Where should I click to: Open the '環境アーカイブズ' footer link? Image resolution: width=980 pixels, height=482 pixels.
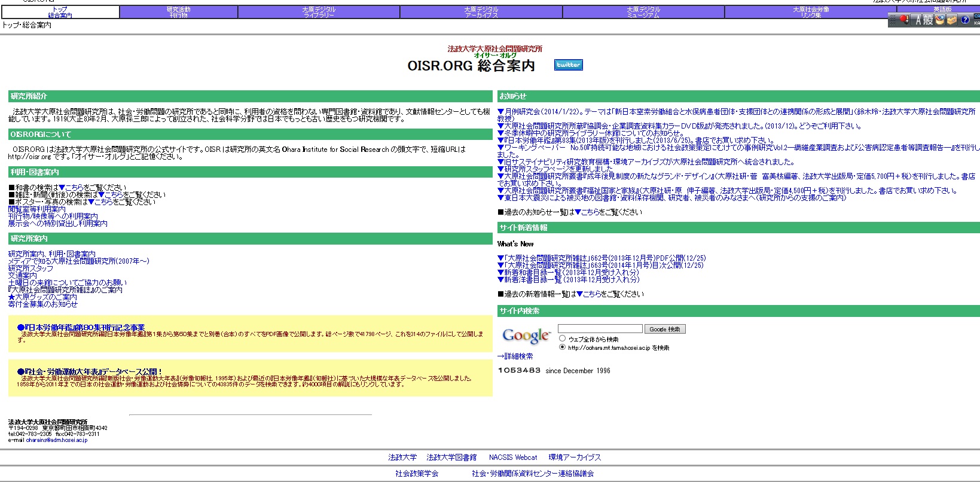(575, 457)
